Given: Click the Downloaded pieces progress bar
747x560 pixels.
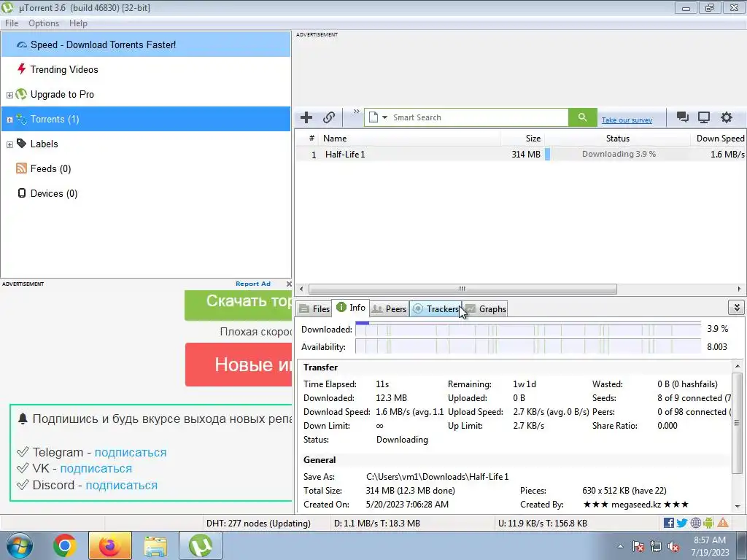Looking at the screenshot, I should coord(528,330).
